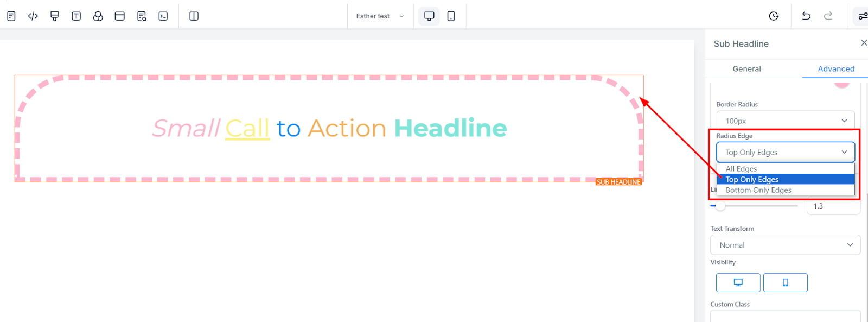
Task: Toggle the split layout columns icon
Action: pos(194,16)
